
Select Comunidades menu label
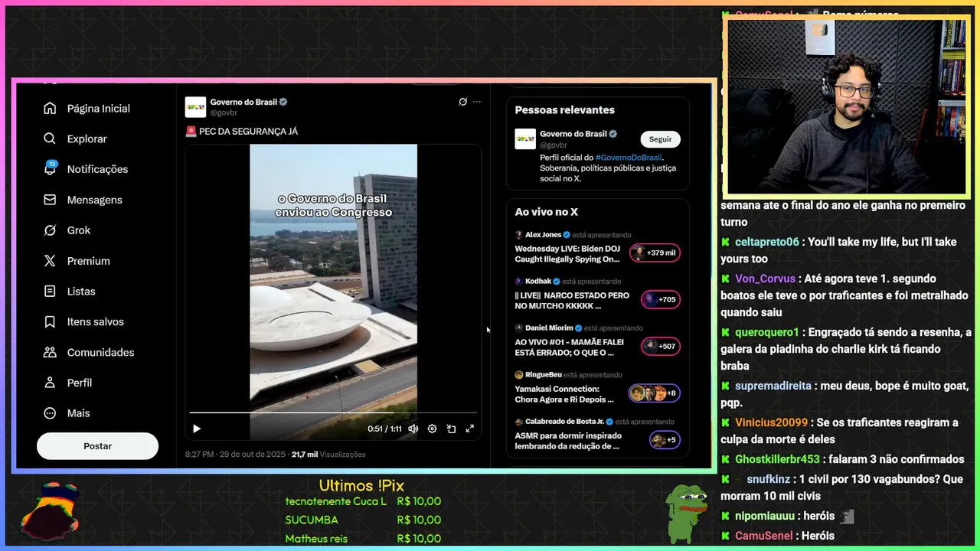[100, 352]
